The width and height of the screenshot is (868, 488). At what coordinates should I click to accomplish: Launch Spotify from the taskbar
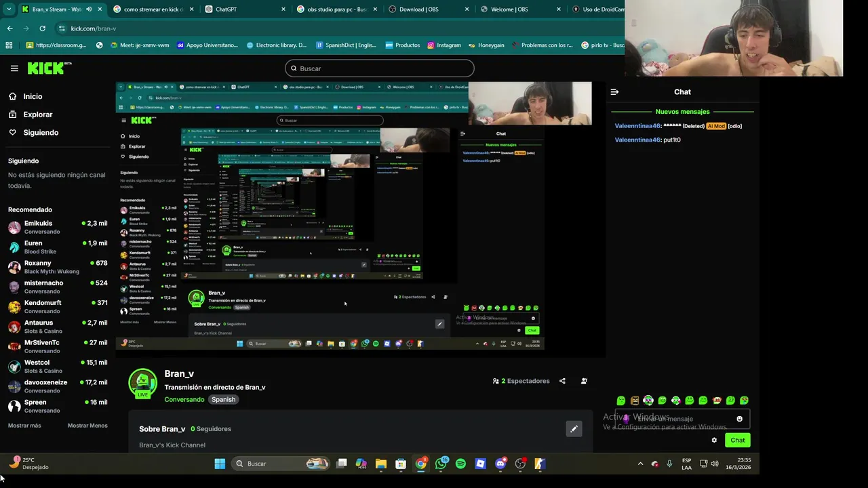(460, 464)
